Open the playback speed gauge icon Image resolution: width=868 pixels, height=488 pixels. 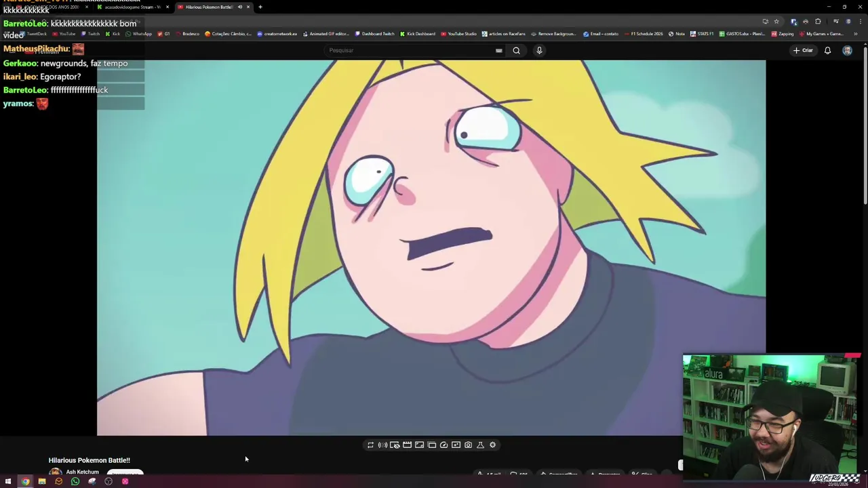click(443, 445)
